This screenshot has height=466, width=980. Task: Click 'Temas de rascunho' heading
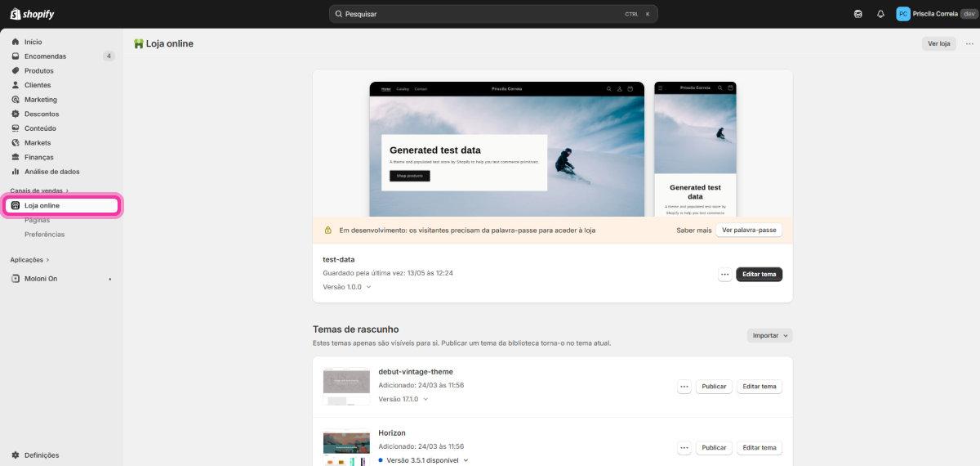coord(355,329)
